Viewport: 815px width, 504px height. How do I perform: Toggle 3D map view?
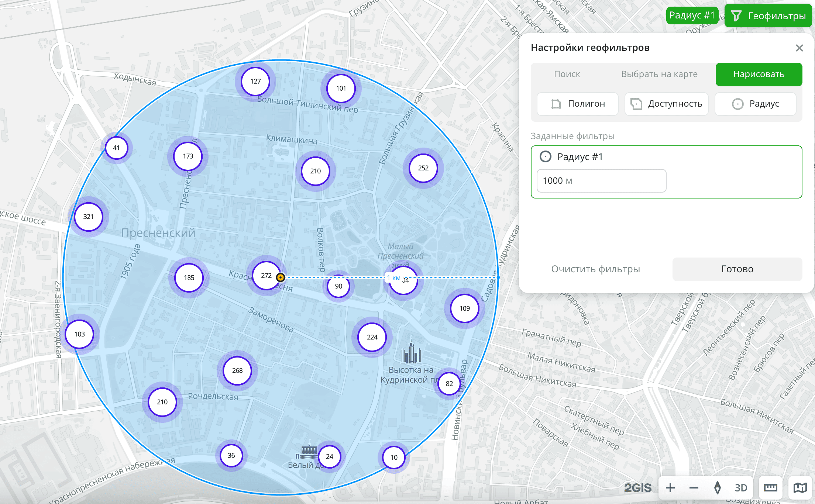tap(740, 488)
